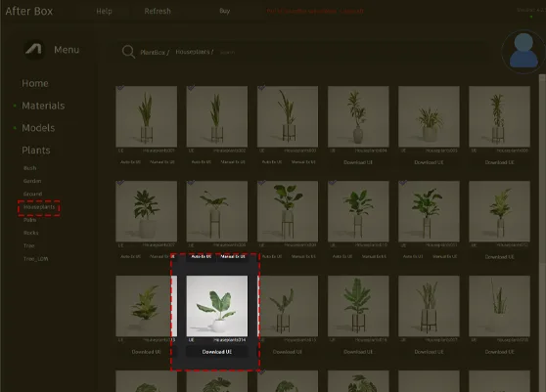This screenshot has height=392, width=546.
Task: Click the After Box logo icon beside Menu
Action: (x=34, y=50)
